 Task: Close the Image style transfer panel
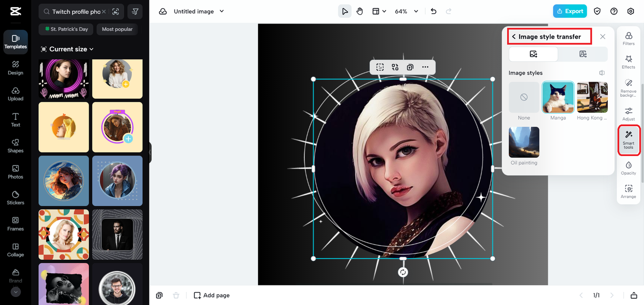(603, 37)
